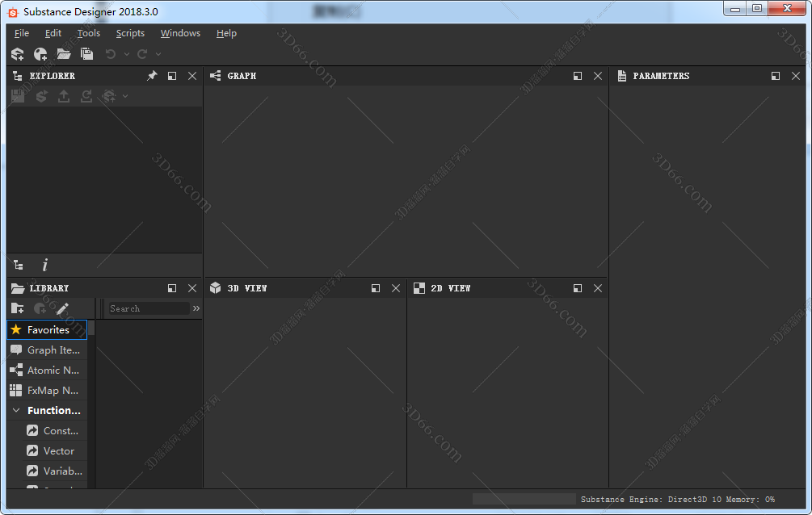Close the Parameters panel

796,76
